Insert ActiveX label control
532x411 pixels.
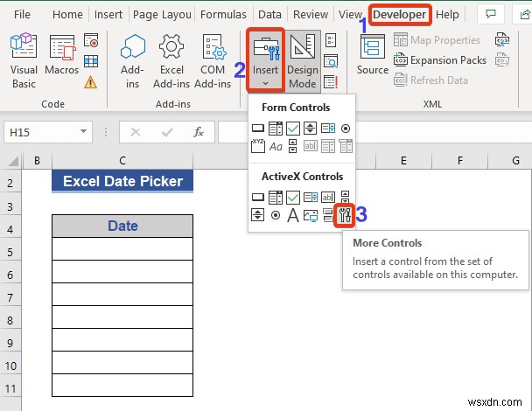point(293,215)
